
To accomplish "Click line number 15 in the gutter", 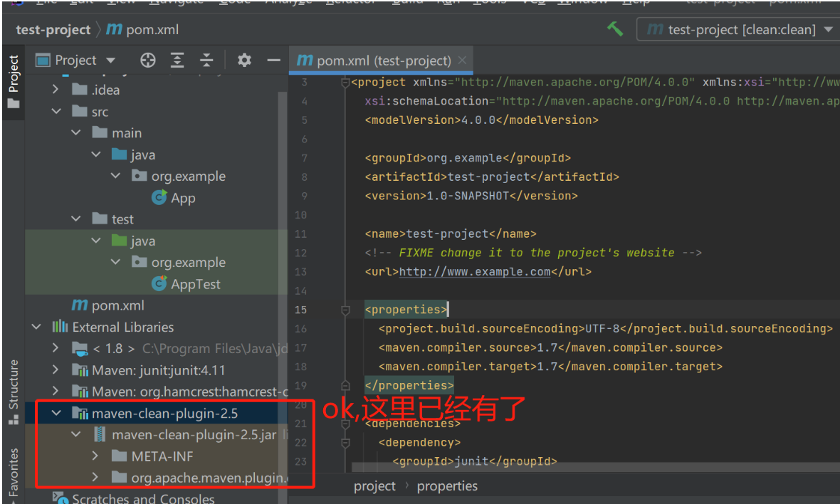I will click(301, 310).
